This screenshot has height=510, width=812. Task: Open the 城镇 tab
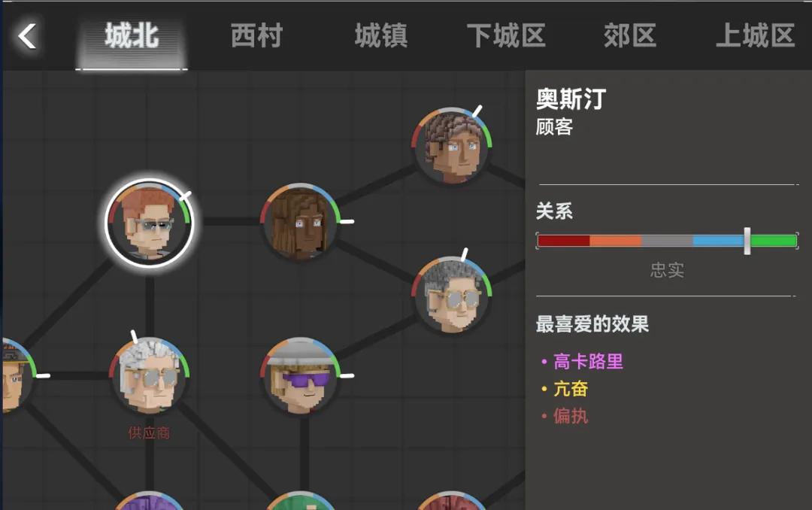click(x=381, y=36)
